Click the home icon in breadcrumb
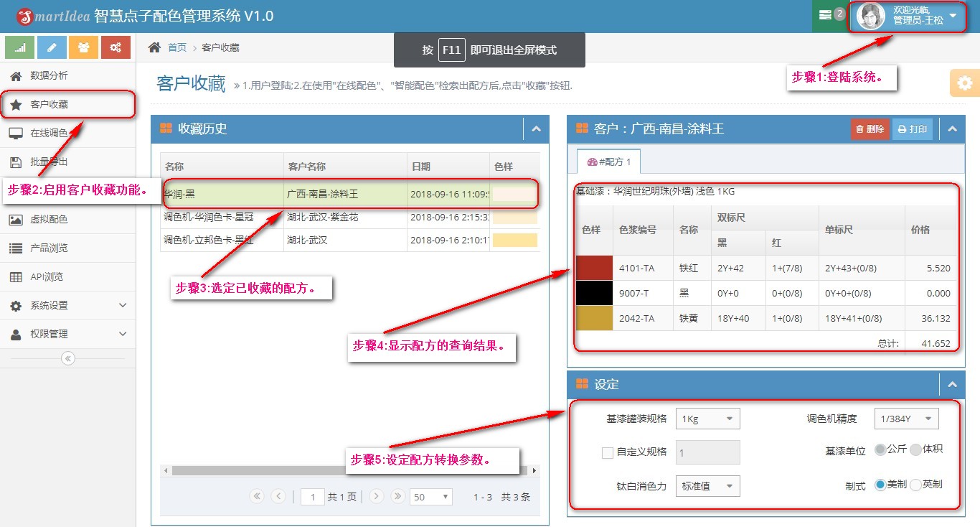980x527 pixels. (x=154, y=47)
